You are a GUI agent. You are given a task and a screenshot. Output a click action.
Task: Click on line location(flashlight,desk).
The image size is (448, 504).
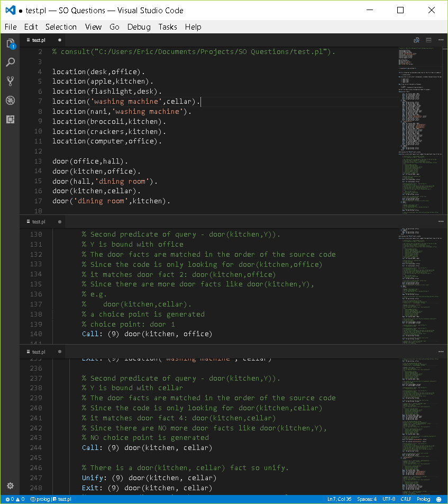pyautogui.click(x=107, y=92)
